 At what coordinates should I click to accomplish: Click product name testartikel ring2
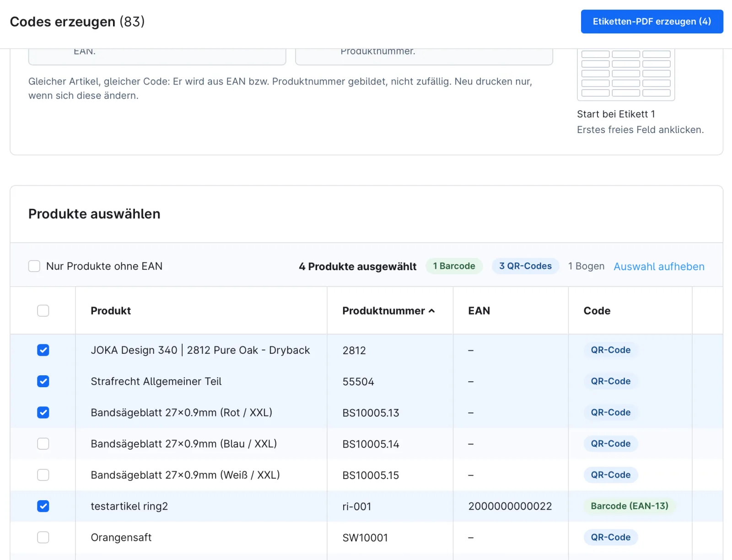[129, 507]
